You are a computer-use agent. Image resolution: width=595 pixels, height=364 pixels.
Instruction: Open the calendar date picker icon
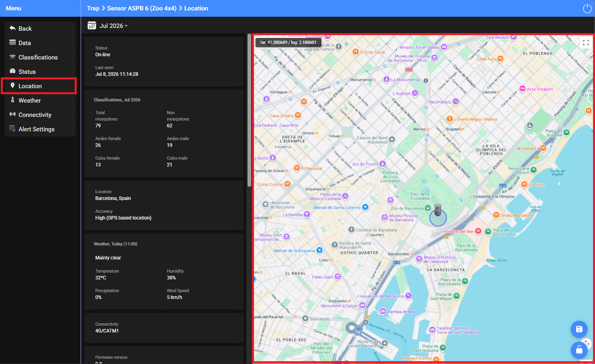click(92, 26)
